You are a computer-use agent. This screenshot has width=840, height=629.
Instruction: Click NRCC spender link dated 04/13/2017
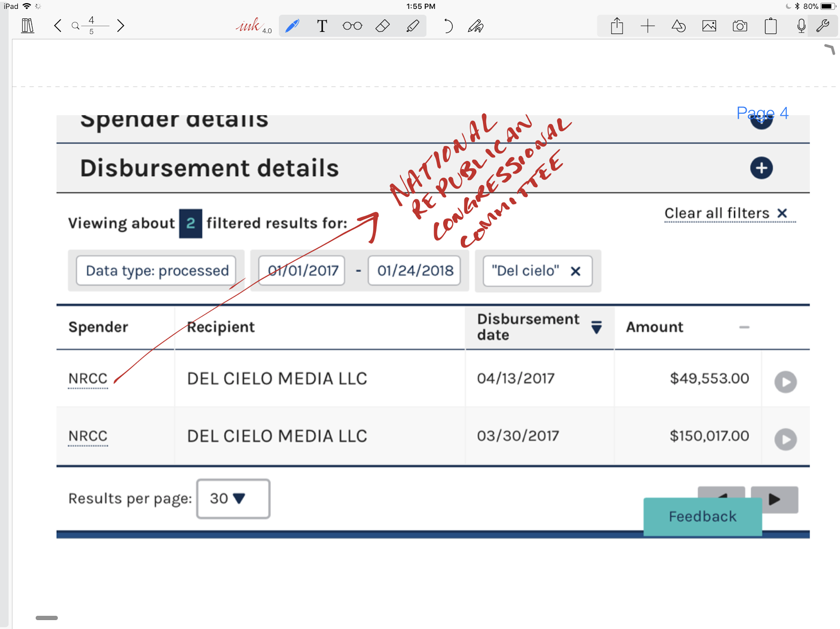[88, 379]
